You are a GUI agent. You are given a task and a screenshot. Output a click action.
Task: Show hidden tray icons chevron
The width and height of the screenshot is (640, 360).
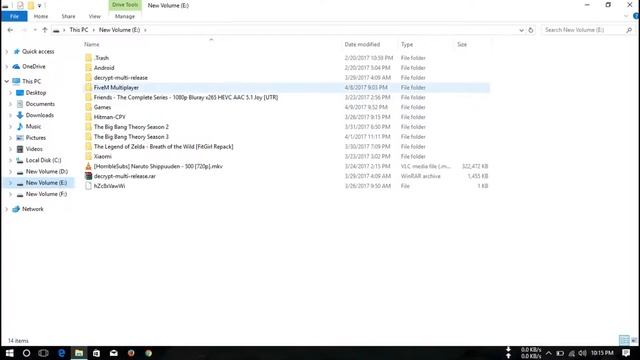549,353
